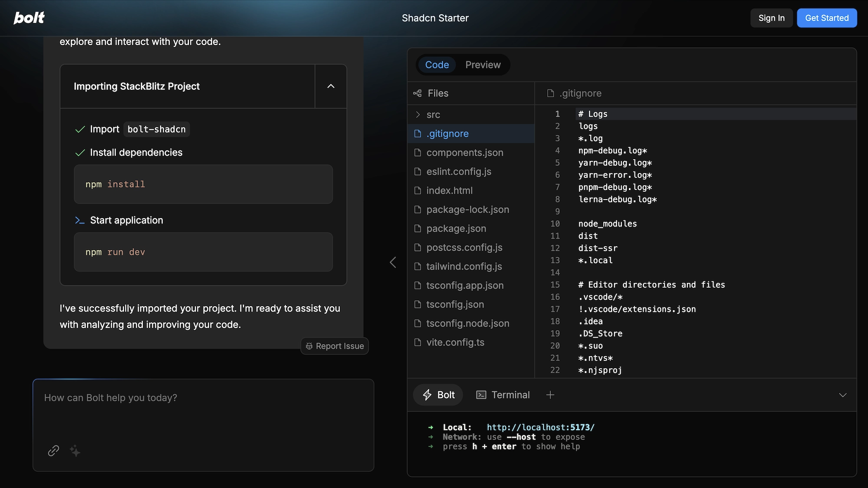Click the checkmark beside Import bolt-shadcn
The image size is (868, 488).
[80, 129]
